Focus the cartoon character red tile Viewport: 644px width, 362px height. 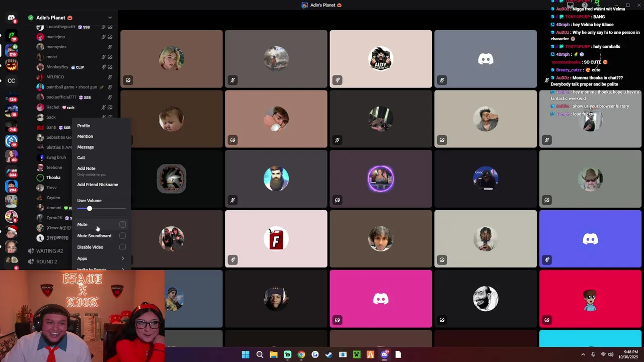pyautogui.click(x=590, y=299)
